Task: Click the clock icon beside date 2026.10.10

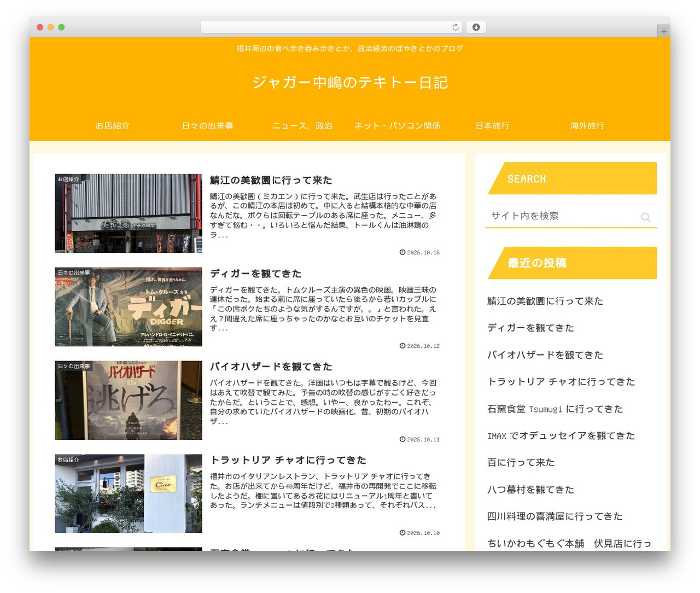Action: pos(402,532)
